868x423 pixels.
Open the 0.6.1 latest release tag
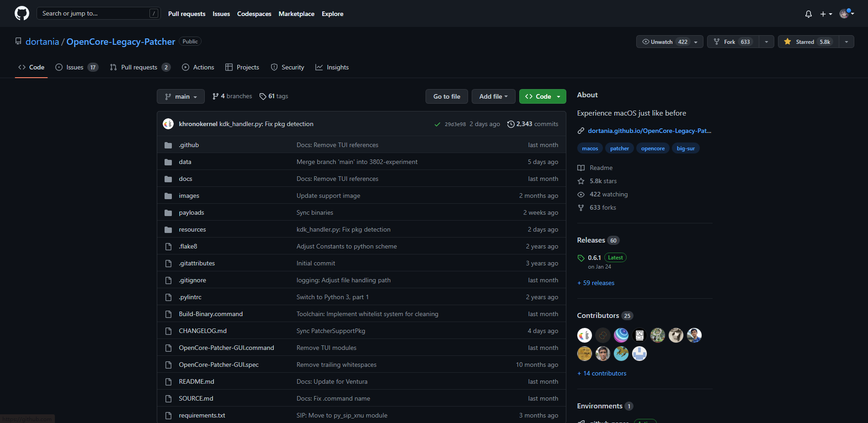coord(594,258)
